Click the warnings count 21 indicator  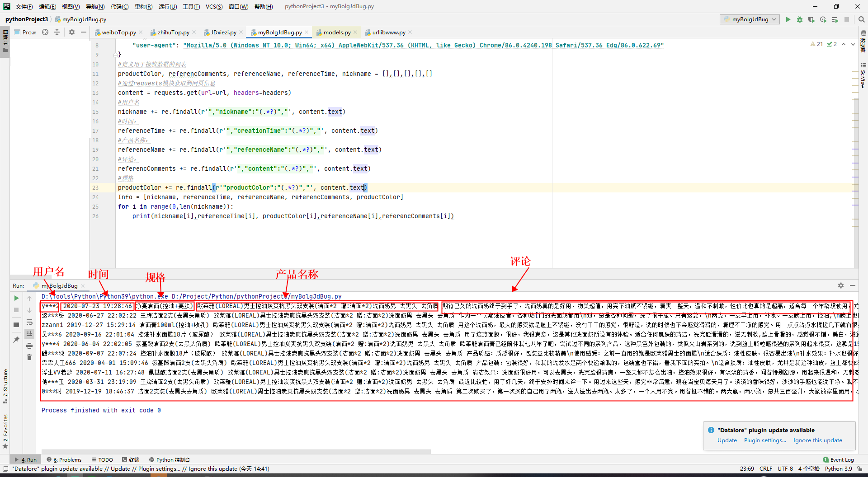(816, 44)
